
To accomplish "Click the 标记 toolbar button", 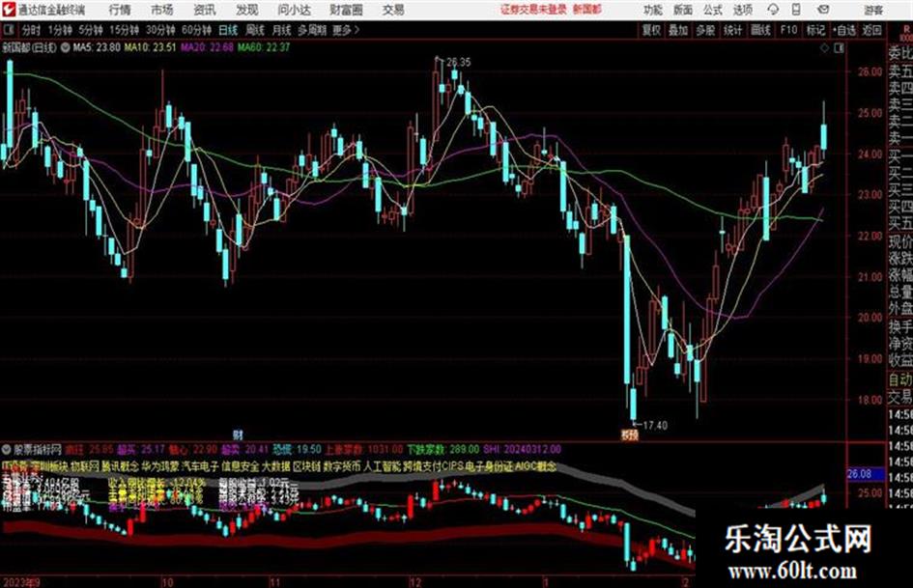I will tap(815, 30).
